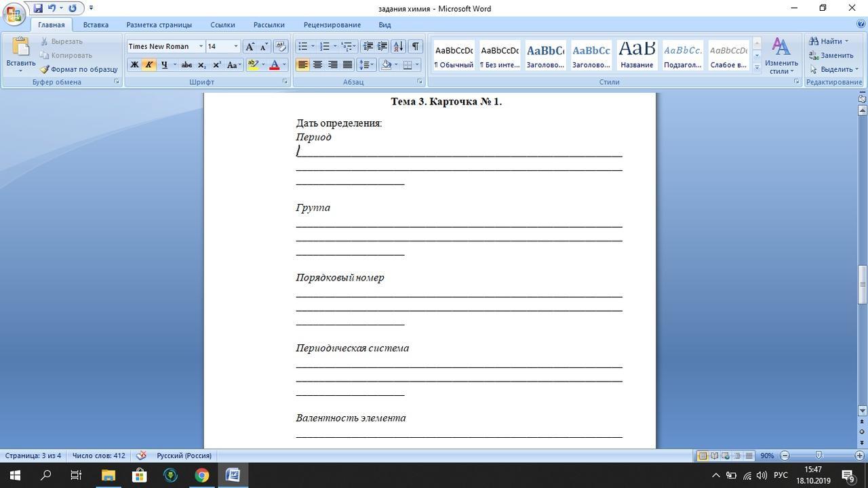Open the Office button menu
The height and width of the screenshot is (488, 868).
14,13
